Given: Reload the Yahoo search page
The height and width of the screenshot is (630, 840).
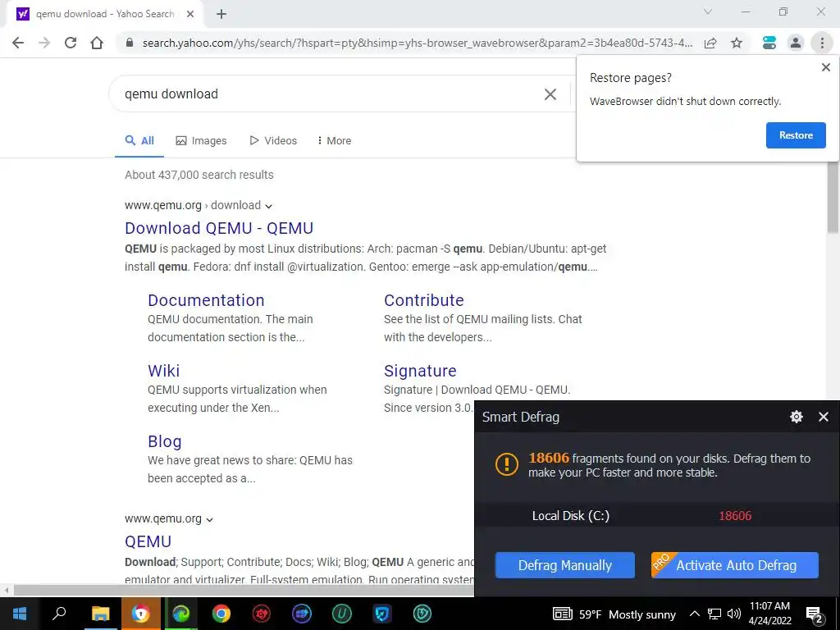Looking at the screenshot, I should [71, 43].
